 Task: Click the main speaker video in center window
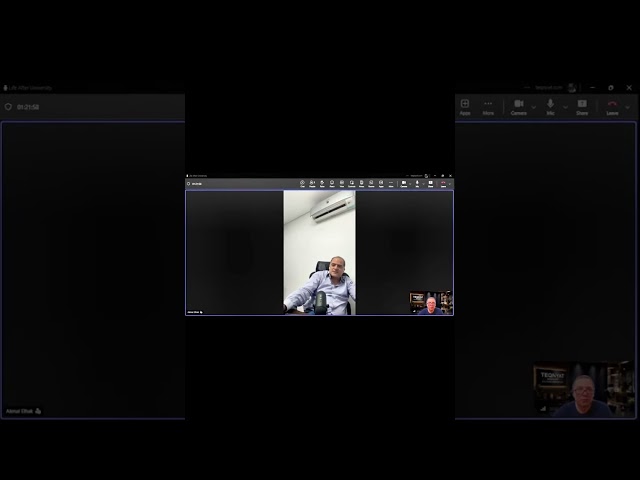(x=320, y=253)
